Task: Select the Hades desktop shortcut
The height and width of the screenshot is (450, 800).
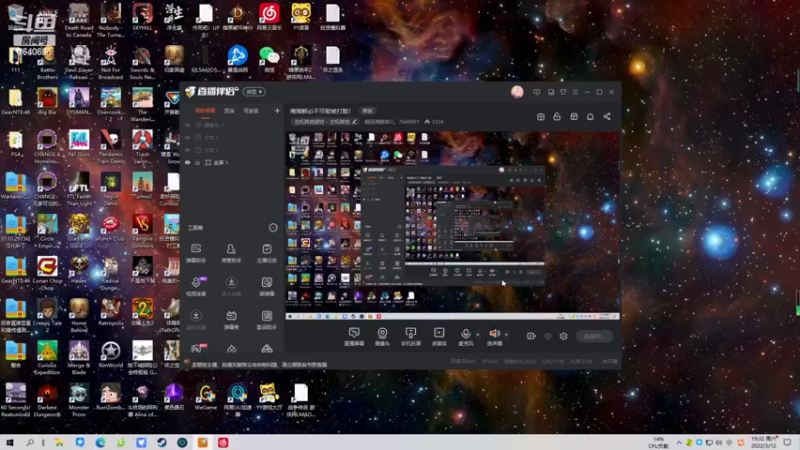Action: (x=79, y=270)
